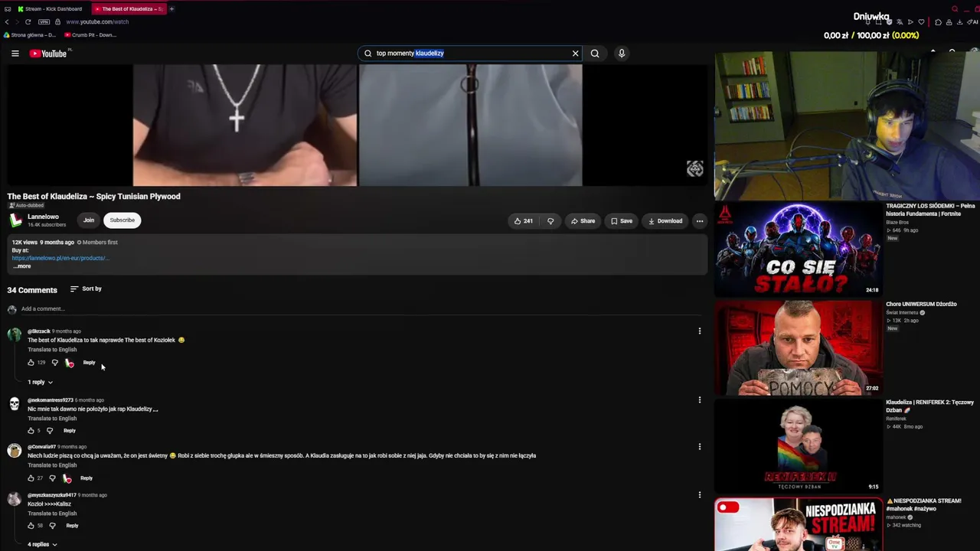Image resolution: width=980 pixels, height=551 pixels.
Task: Join the Lannelowo channel membership
Action: pos(89,220)
